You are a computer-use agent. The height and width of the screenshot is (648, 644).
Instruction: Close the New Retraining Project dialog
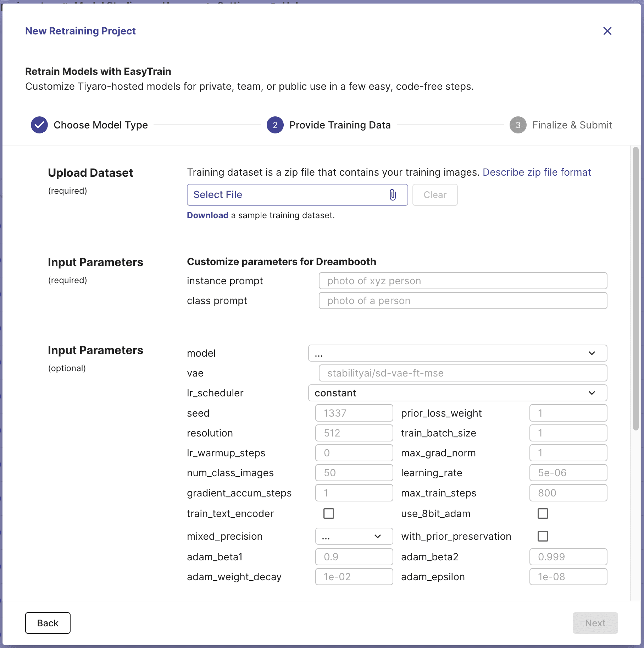tap(607, 31)
